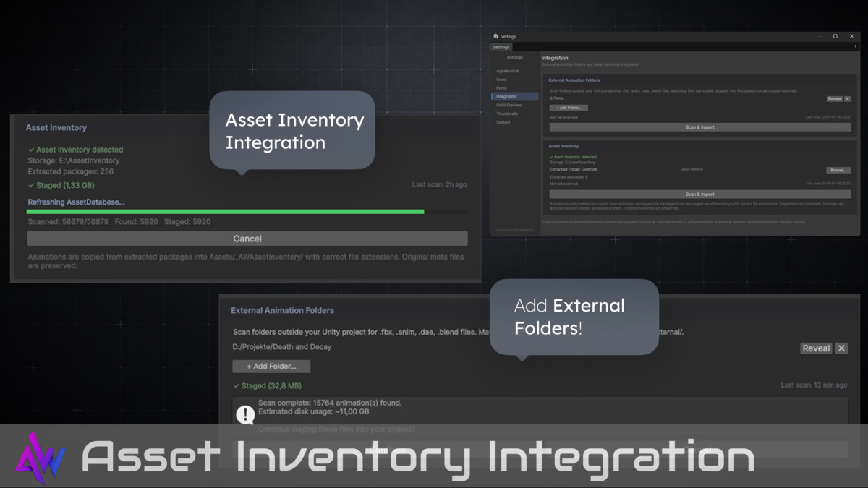Click the 'Extracted packages: 256' text
This screenshot has width=868, height=488.
71,172
